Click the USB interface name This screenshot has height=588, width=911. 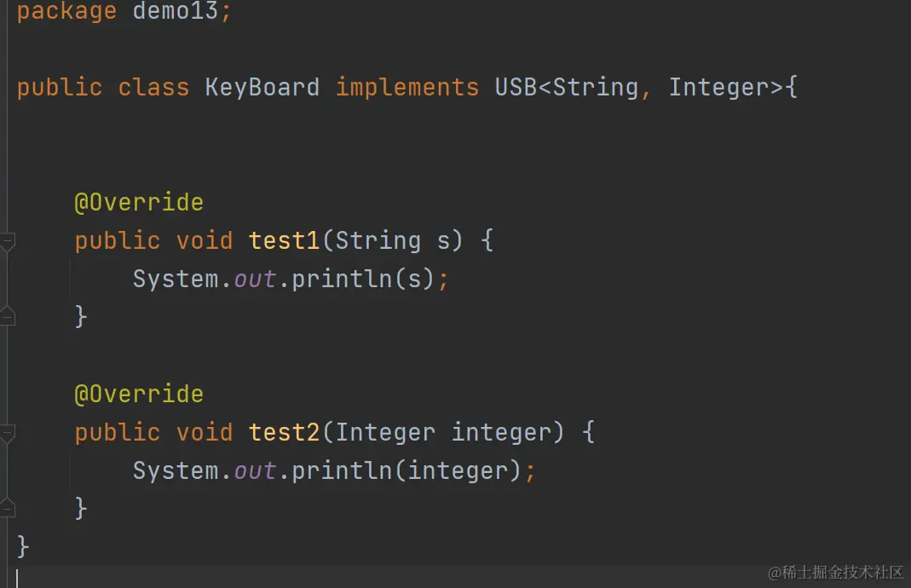tap(516, 87)
